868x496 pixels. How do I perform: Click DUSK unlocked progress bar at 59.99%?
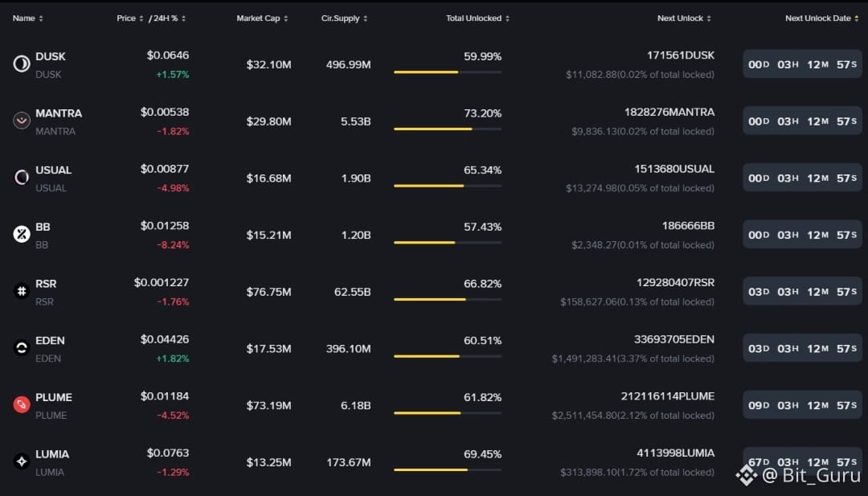tap(448, 72)
